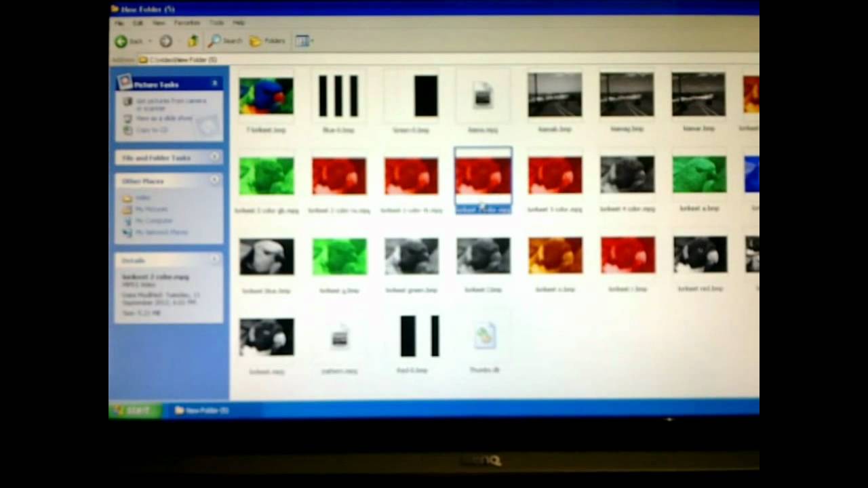
Task: Click Copy to CD link
Action: click(x=152, y=130)
